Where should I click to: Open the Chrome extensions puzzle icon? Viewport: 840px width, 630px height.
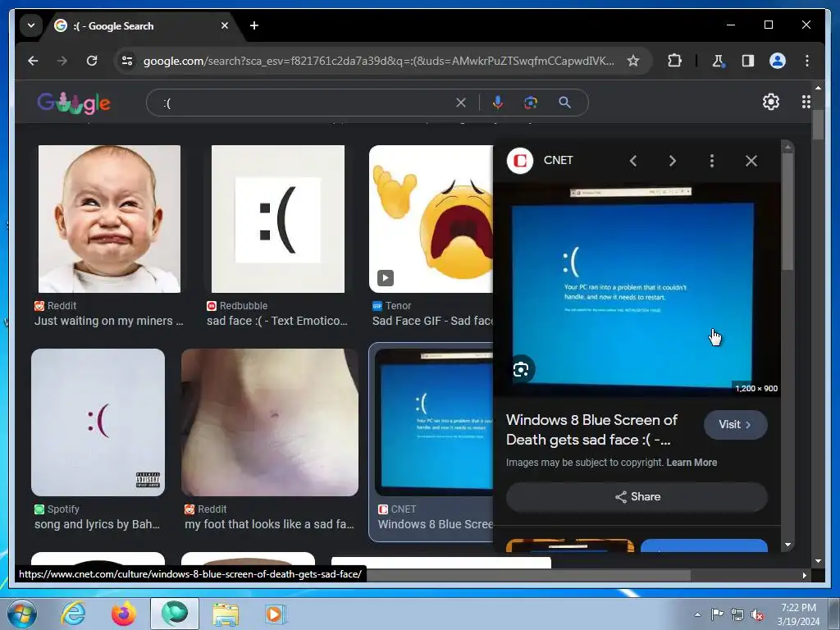pyautogui.click(x=674, y=61)
